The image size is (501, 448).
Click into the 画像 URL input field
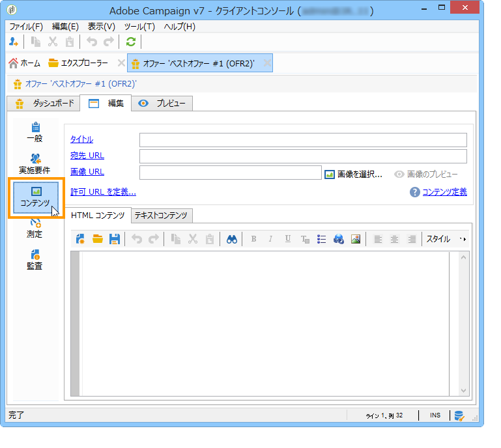tap(231, 173)
